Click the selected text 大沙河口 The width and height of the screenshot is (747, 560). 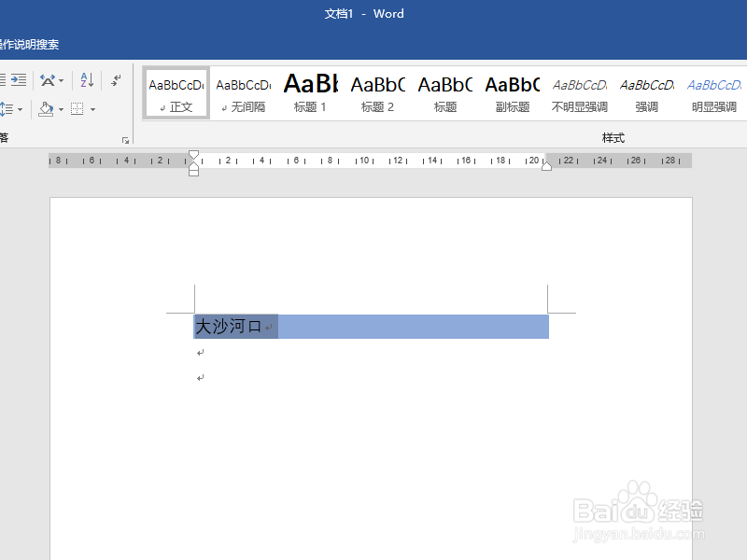tap(228, 327)
